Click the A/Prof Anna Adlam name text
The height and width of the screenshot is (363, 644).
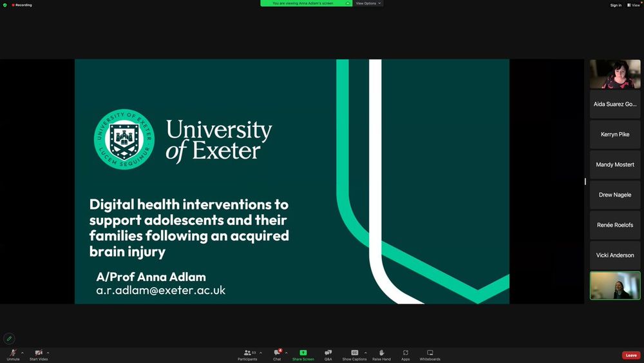[151, 277]
